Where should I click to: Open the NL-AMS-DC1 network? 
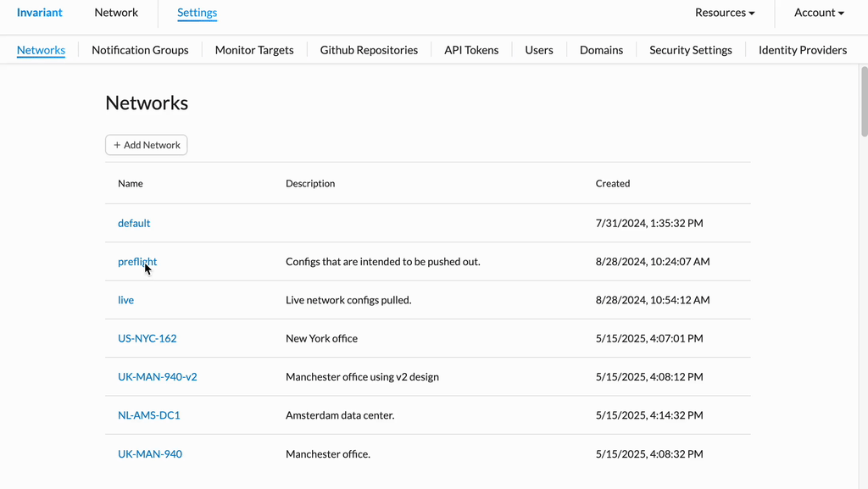tap(149, 415)
